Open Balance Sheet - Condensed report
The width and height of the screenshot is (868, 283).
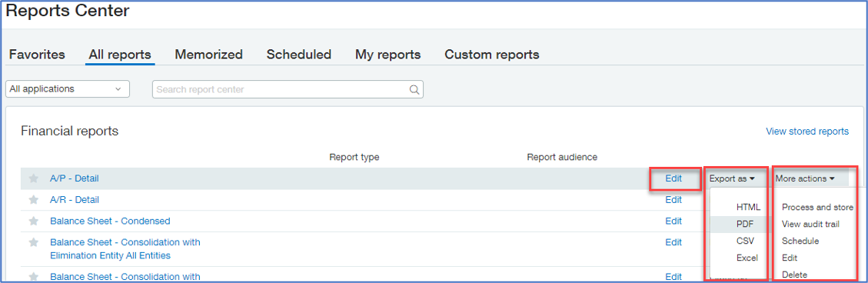click(110, 221)
